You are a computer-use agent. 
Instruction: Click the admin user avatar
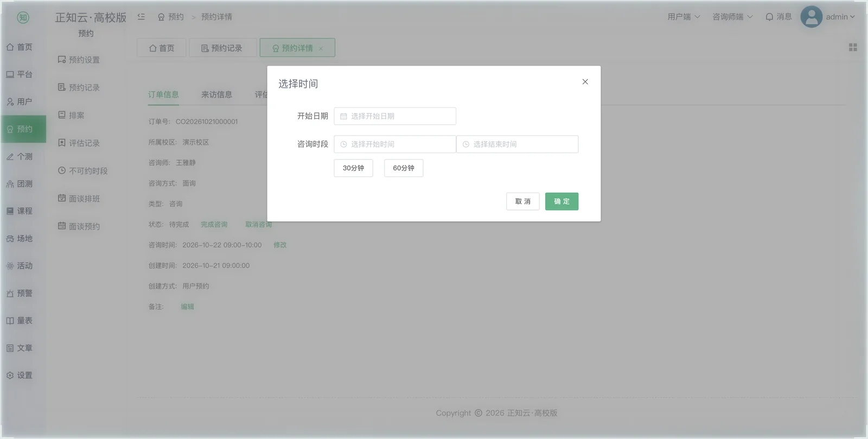pyautogui.click(x=811, y=17)
